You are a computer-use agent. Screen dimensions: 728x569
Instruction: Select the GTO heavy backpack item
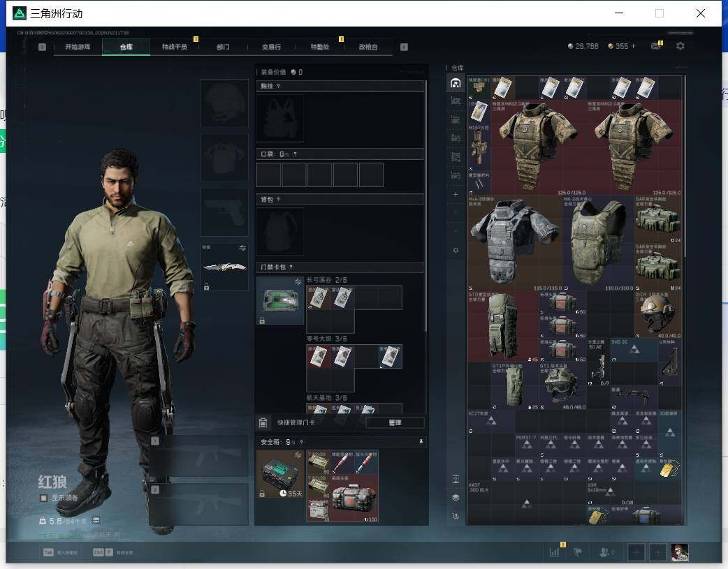(x=503, y=327)
